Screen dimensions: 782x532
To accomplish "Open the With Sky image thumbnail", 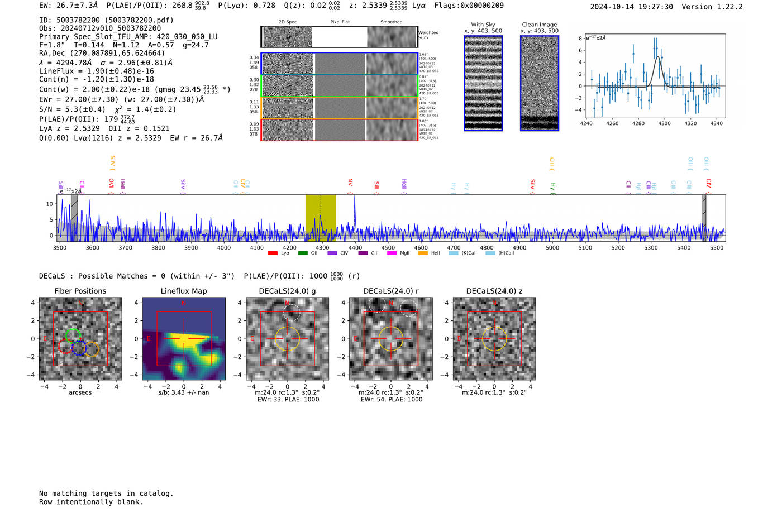I will click(x=483, y=83).
